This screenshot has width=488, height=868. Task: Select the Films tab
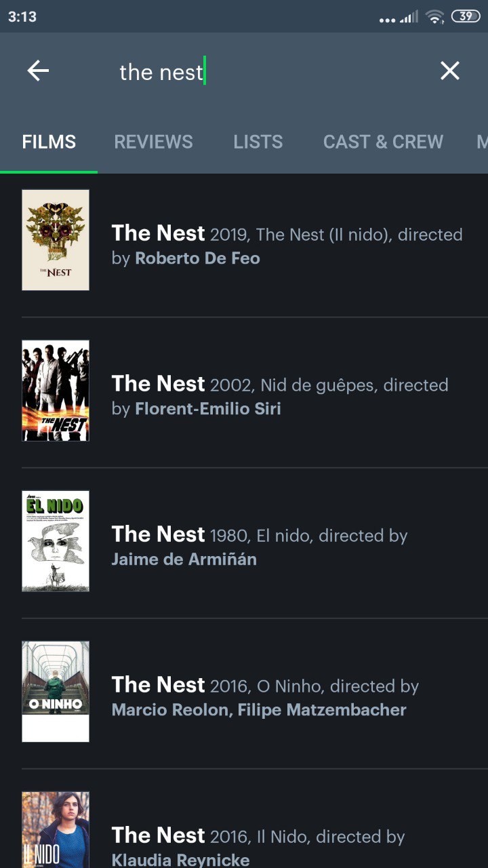(49, 142)
